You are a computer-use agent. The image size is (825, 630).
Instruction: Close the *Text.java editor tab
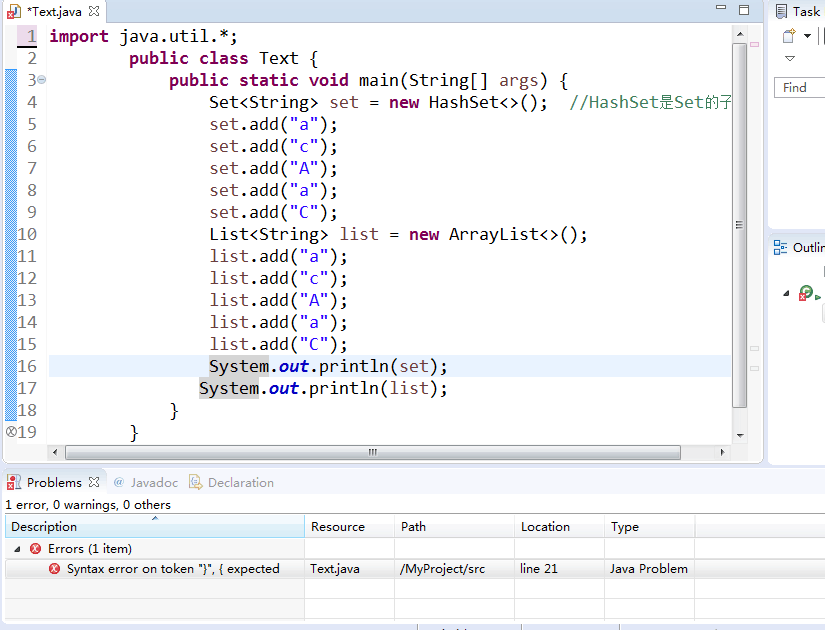pos(94,11)
